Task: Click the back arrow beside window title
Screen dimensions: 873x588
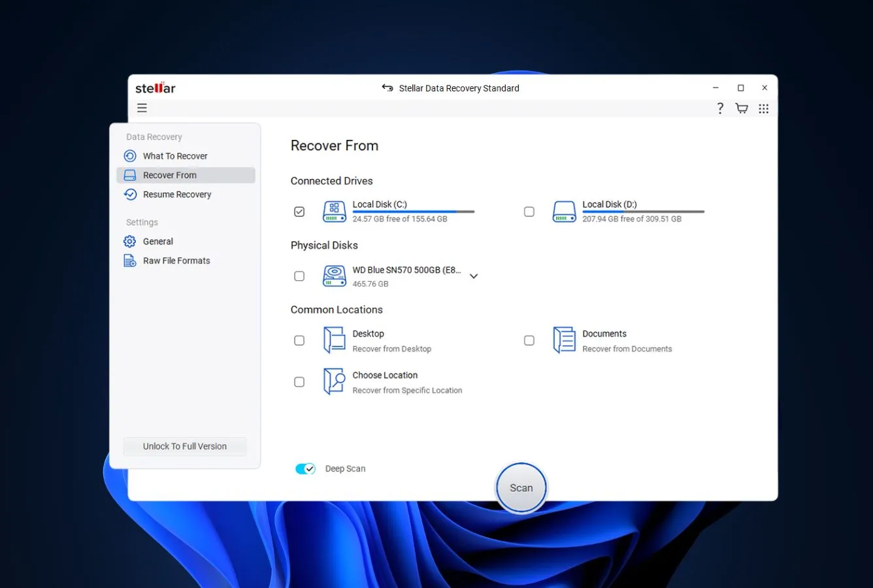Action: (x=387, y=88)
